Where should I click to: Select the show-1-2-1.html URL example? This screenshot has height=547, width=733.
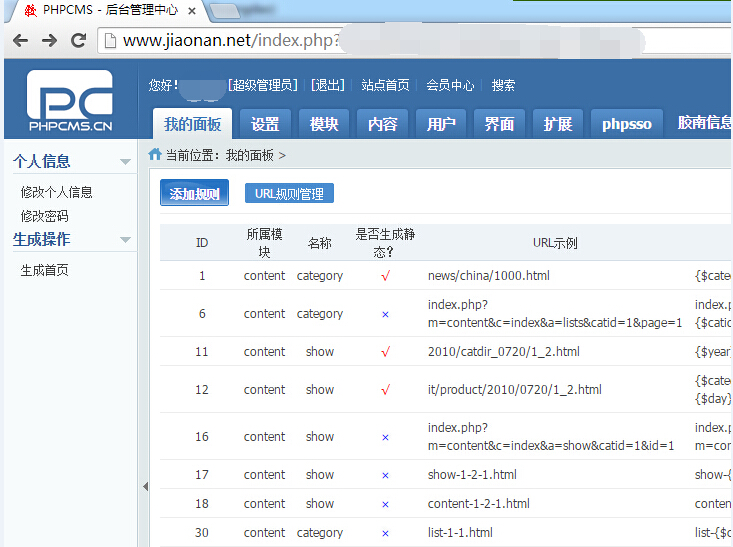pyautogui.click(x=472, y=475)
